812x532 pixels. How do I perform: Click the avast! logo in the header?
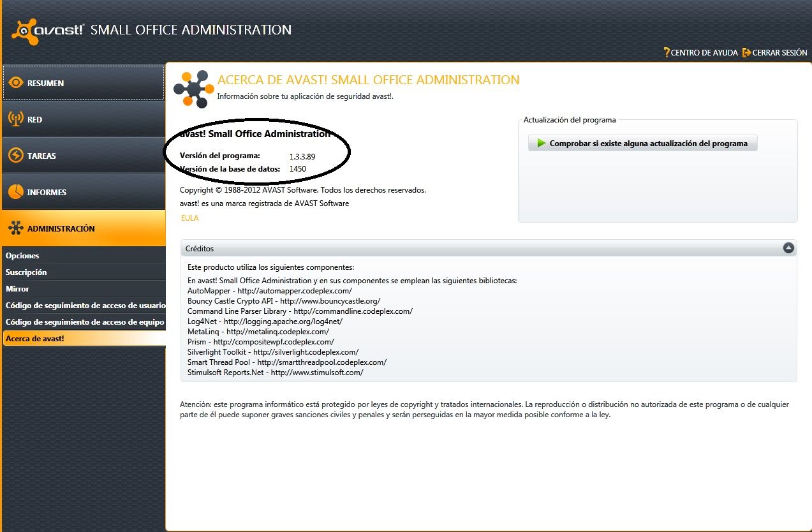point(48,31)
